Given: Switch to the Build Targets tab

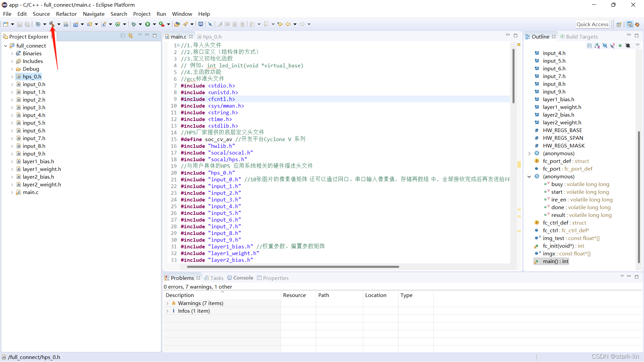Looking at the screenshot, I should click(581, 37).
